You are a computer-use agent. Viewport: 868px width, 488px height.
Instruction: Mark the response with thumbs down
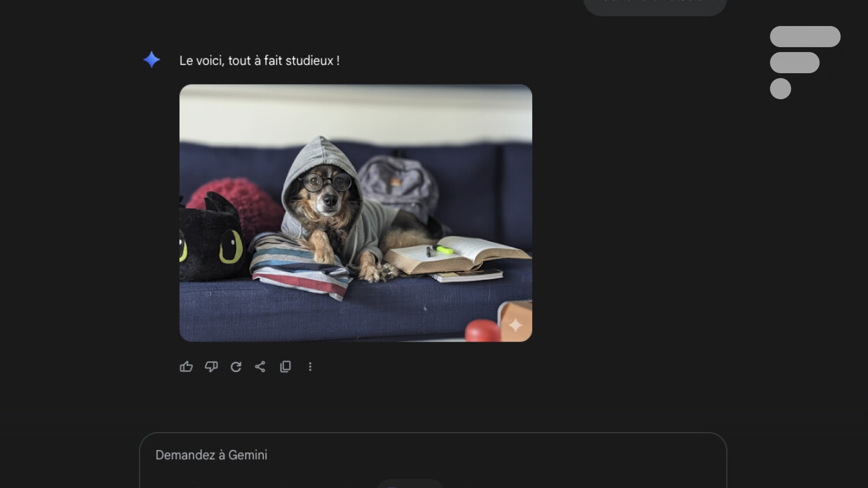(211, 367)
